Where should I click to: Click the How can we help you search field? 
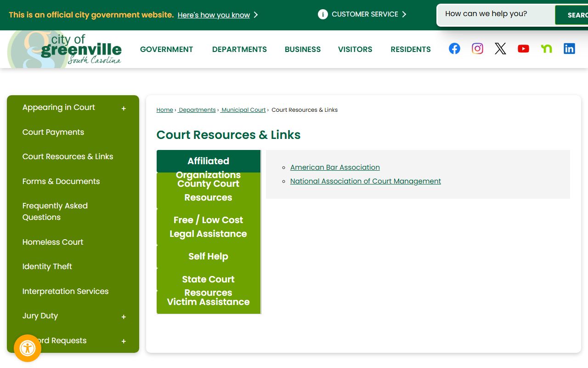[x=496, y=14]
